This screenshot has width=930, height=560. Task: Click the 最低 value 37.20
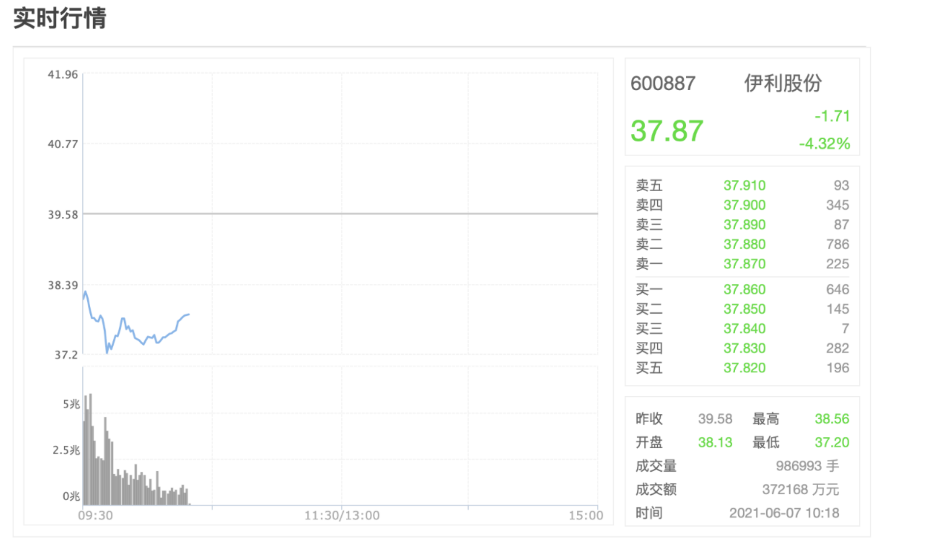[832, 442]
